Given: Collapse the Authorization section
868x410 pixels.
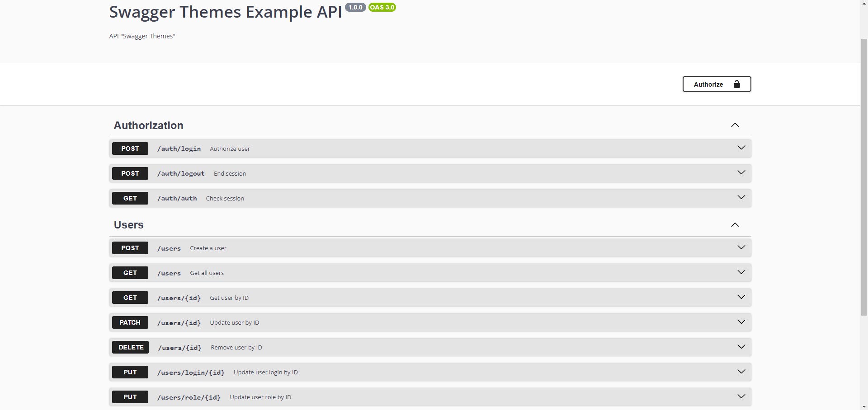Looking at the screenshot, I should click(735, 125).
